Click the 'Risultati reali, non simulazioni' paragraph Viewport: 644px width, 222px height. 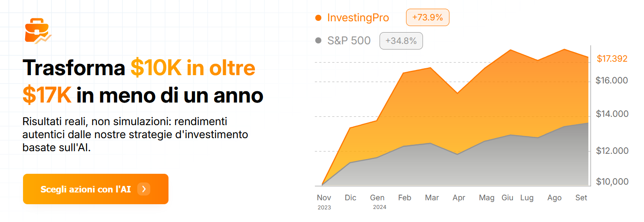click(135, 135)
